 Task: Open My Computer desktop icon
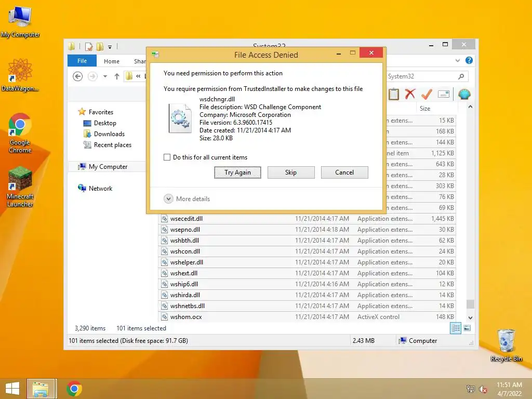tap(20, 21)
